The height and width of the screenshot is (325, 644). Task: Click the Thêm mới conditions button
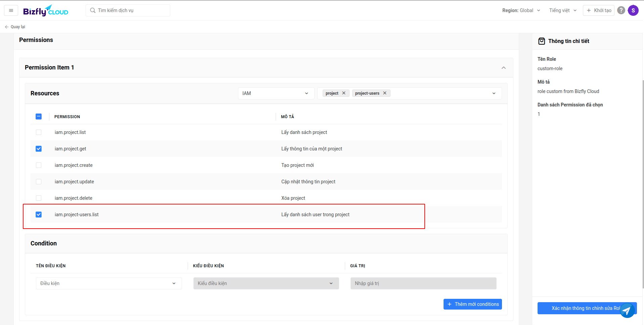(x=472, y=304)
